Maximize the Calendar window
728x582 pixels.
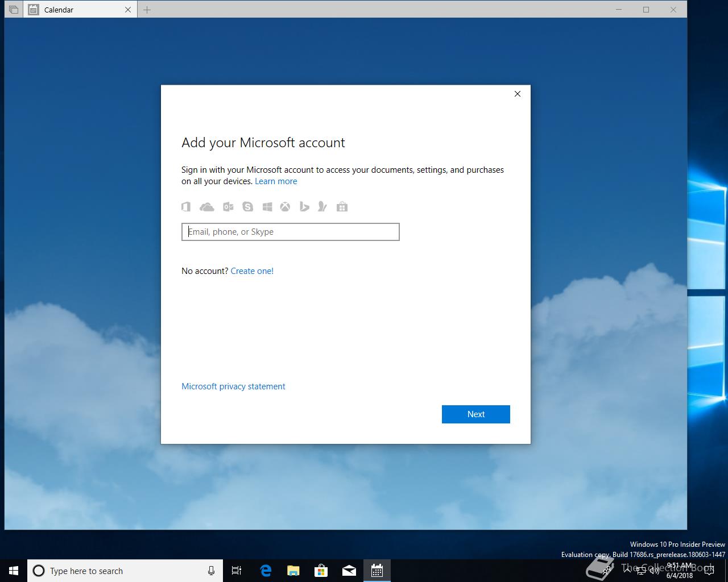tap(646, 10)
